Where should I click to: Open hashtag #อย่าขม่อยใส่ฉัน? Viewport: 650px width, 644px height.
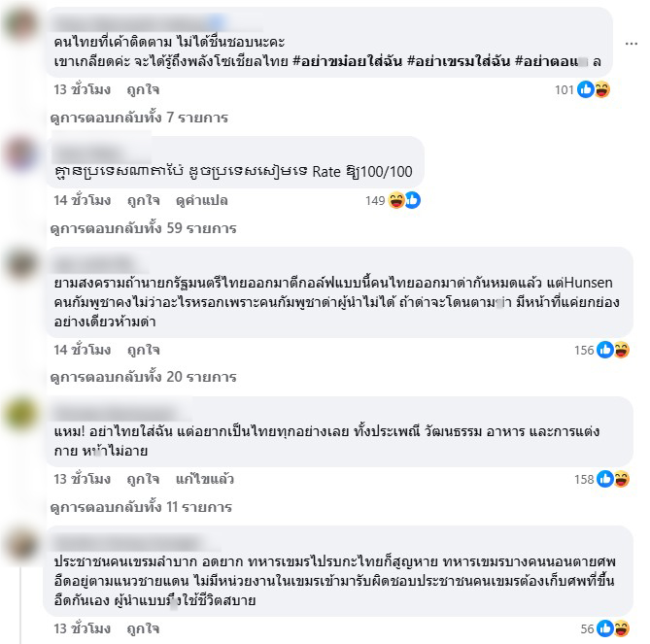coord(348,62)
